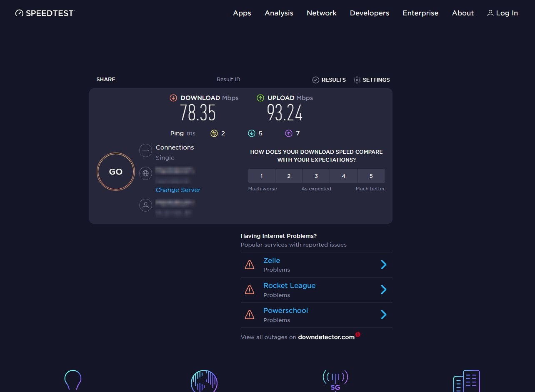535x392 pixels.
Task: Click the Settings gear icon
Action: pos(357,80)
